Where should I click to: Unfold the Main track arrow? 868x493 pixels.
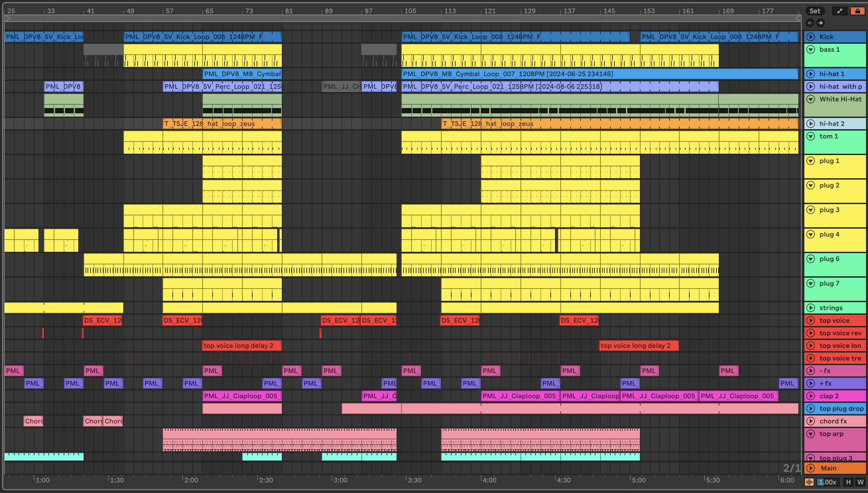tap(810, 468)
